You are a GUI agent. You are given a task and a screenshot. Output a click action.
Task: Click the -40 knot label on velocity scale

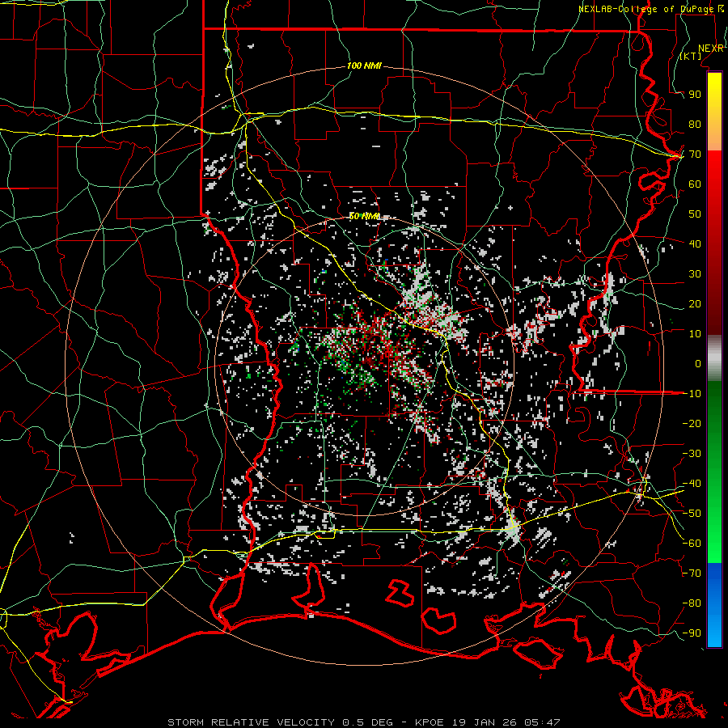point(692,484)
